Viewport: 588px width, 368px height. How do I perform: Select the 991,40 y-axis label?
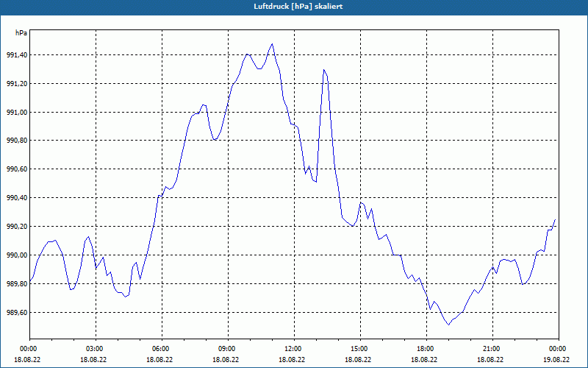(17, 54)
